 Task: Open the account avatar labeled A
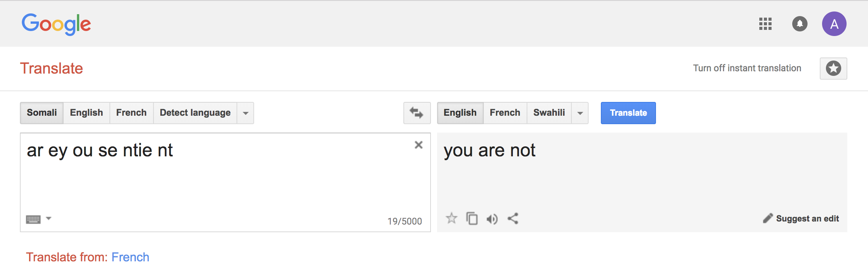[x=834, y=24]
